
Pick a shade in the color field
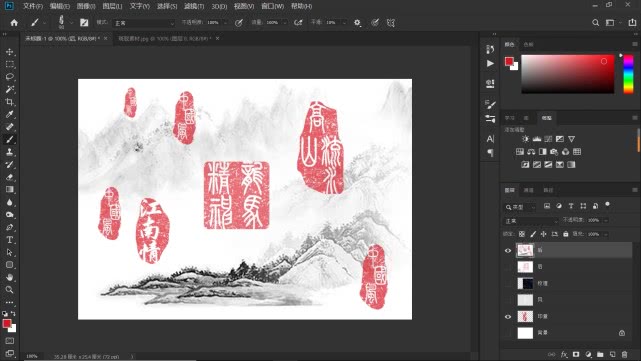point(567,74)
